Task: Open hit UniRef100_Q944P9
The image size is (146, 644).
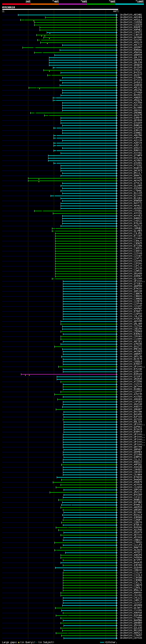Action: pos(131,60)
